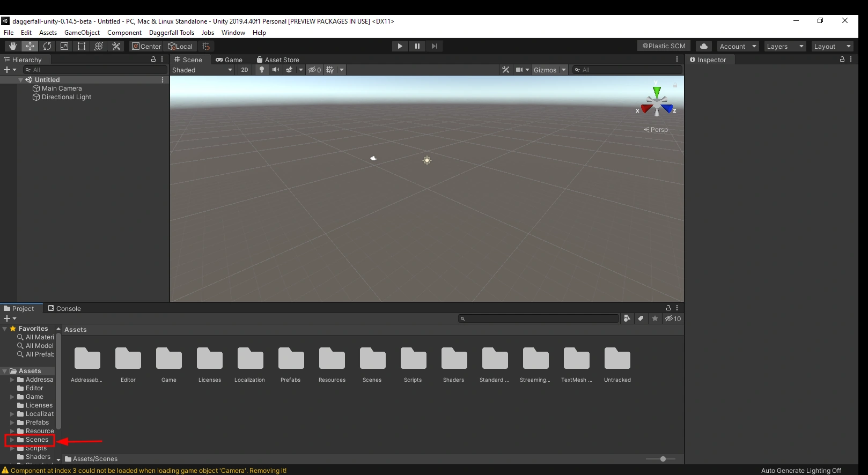Click the Pause button
868x475 pixels.
click(x=417, y=46)
